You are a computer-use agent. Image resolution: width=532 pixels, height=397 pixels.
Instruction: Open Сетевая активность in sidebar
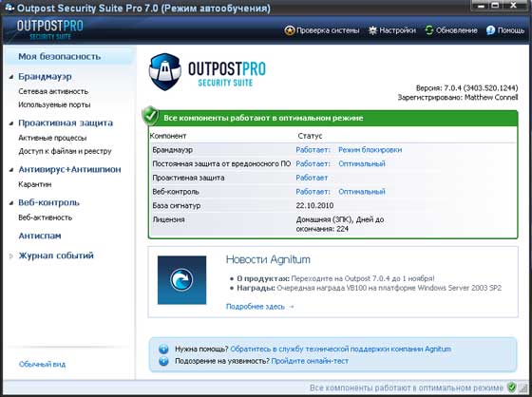click(53, 91)
